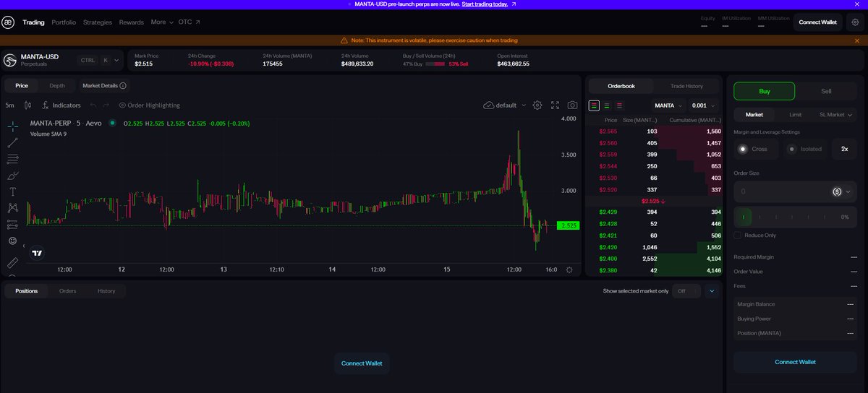Screen dimensions: 868x393
Task: Show only asks in orderbook
Action: click(x=619, y=105)
